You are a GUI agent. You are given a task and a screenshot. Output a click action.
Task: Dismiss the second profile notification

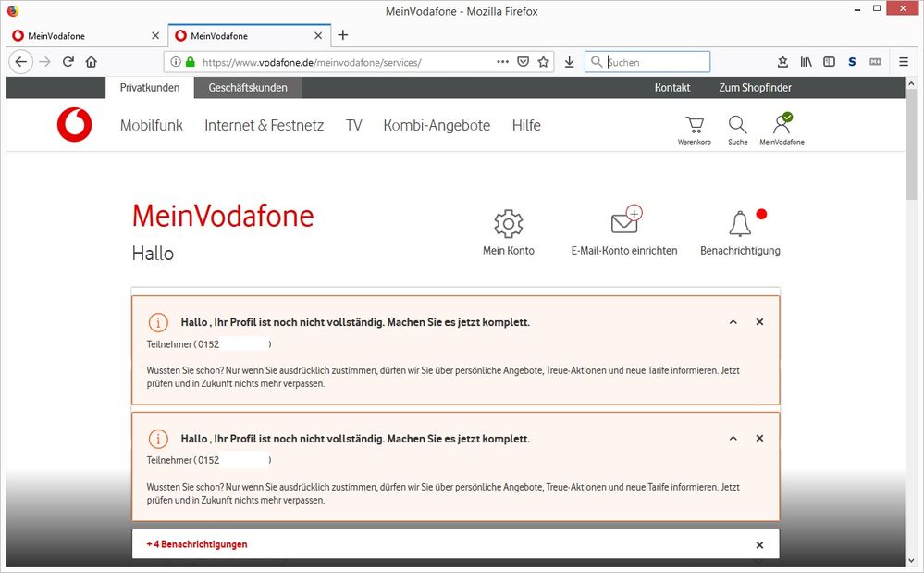(759, 438)
